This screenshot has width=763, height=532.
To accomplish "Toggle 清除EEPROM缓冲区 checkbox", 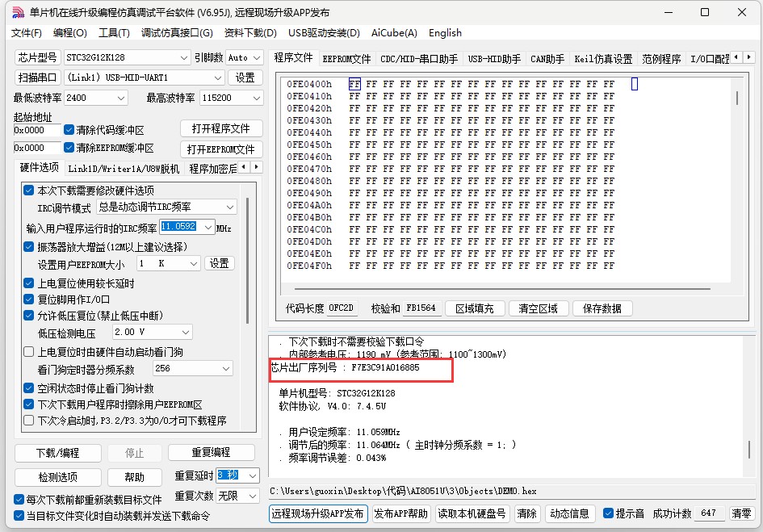I will tap(69, 147).
